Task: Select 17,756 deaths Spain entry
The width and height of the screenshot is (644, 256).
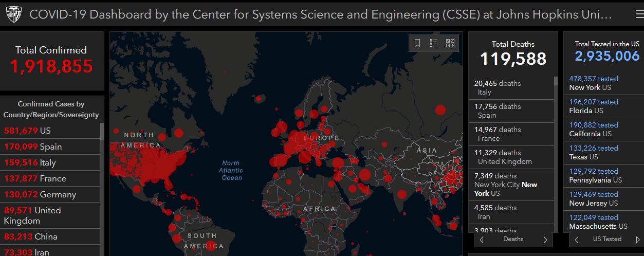Action: pos(512,111)
